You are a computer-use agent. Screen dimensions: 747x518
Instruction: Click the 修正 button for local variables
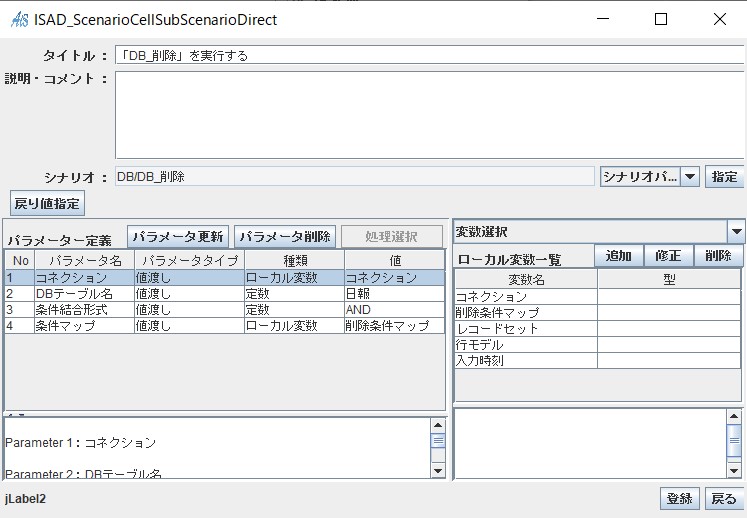667,256
